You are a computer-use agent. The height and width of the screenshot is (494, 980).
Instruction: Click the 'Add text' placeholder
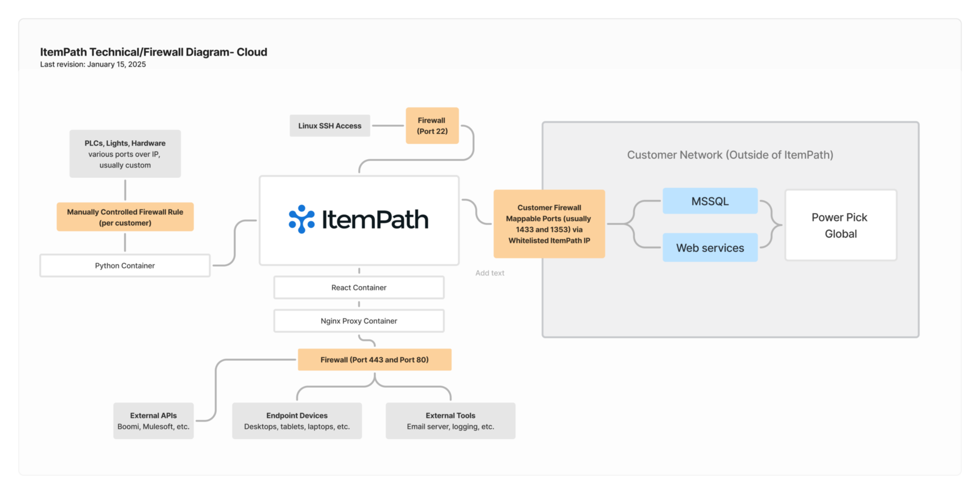(x=490, y=273)
